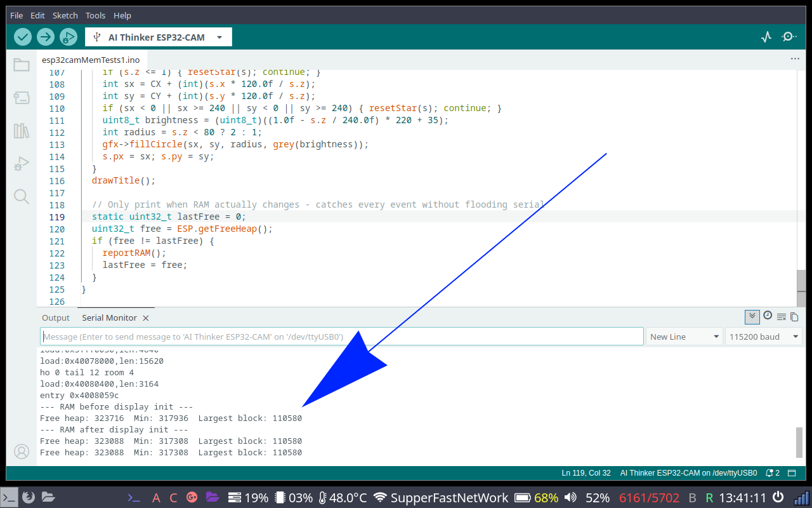Open the Search icon in sidebar
Screen dimensions: 812x508
[22, 197]
